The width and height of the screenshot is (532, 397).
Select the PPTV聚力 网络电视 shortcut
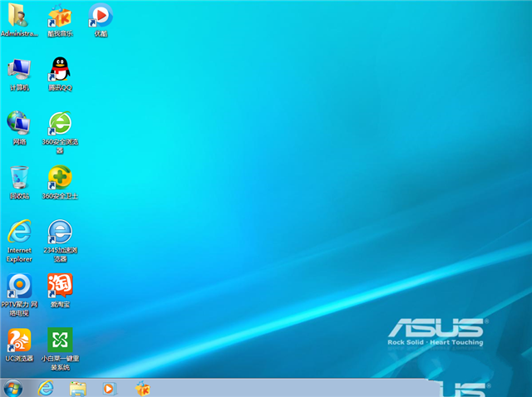[19, 286]
